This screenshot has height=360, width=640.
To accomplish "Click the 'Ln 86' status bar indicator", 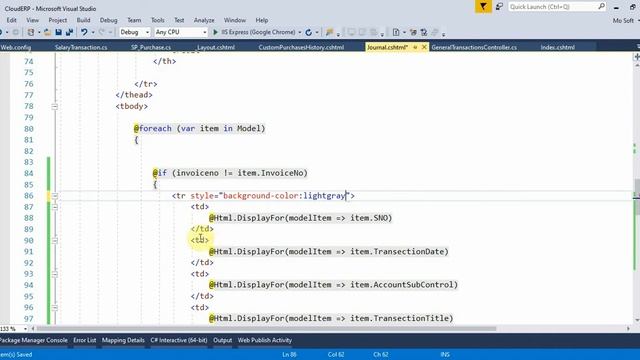I will point(289,355).
